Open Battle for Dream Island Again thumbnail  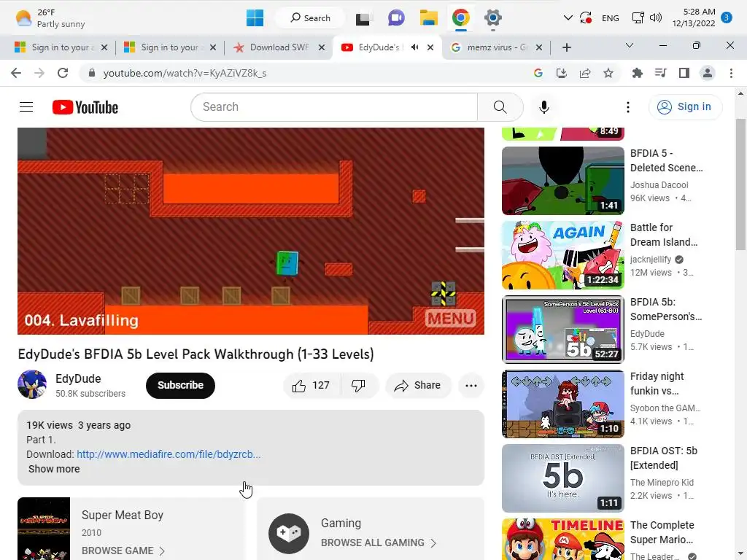click(x=562, y=254)
